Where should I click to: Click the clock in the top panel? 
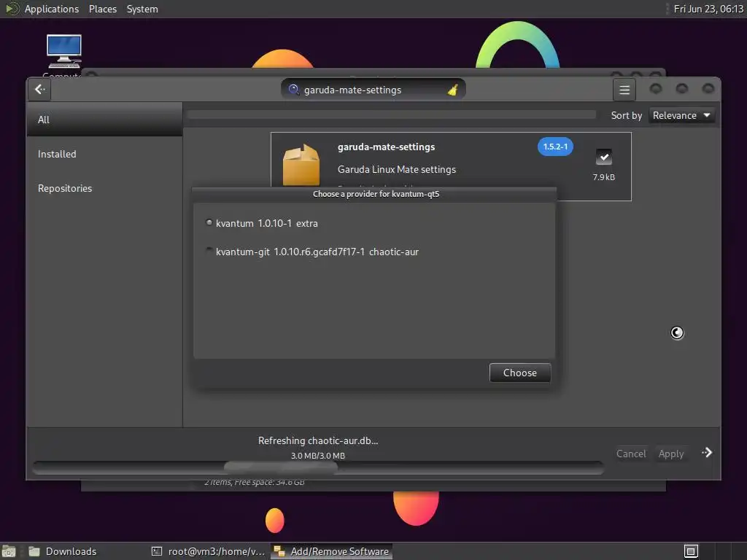708,9
